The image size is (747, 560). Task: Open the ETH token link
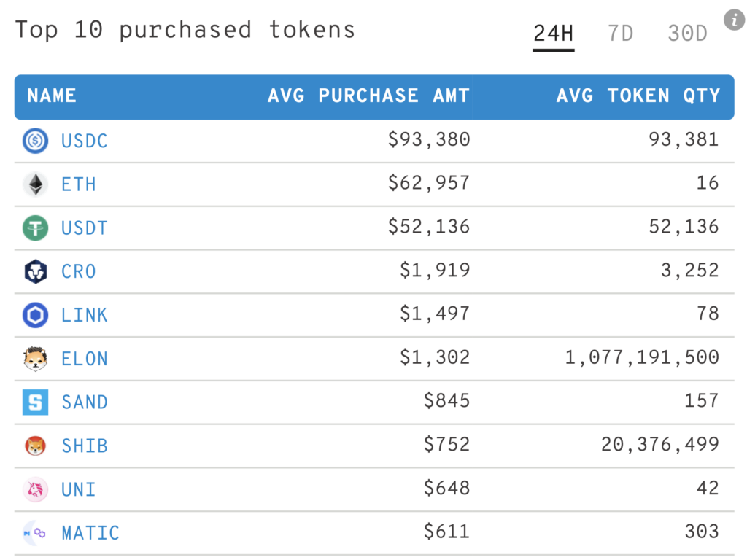coord(79,184)
